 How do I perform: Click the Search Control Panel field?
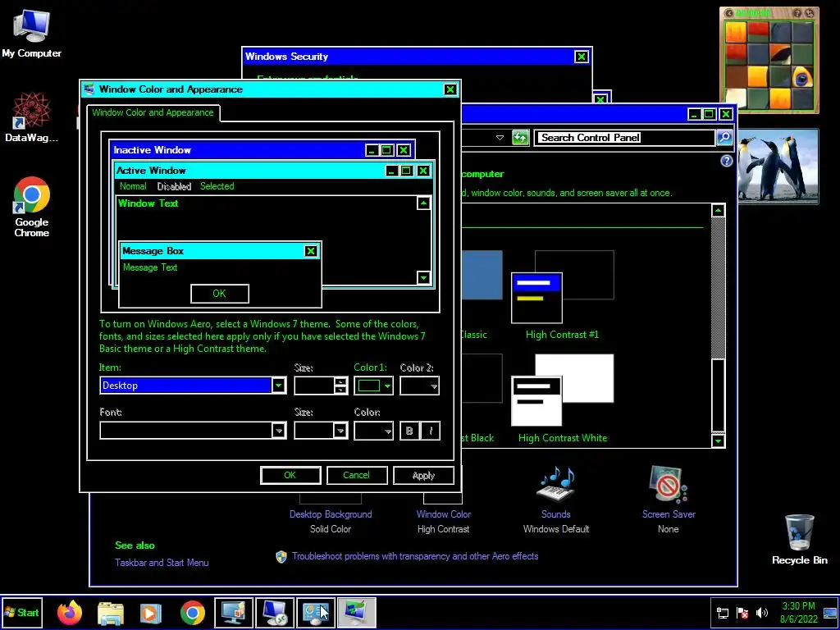tap(626, 138)
